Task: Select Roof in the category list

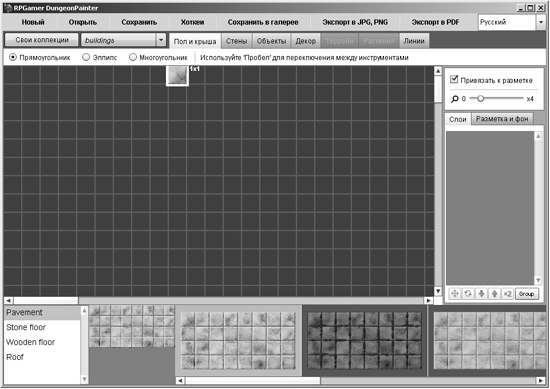Action: [x=42, y=357]
